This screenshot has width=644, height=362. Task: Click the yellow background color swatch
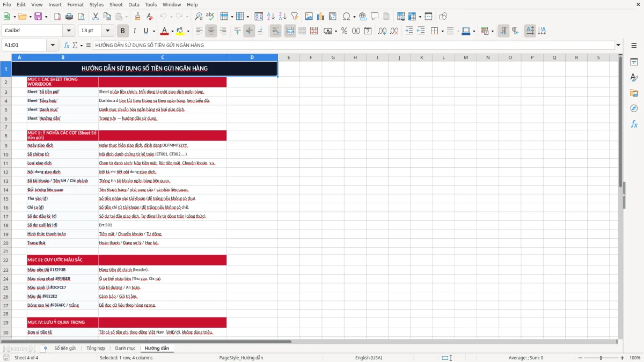180,31
